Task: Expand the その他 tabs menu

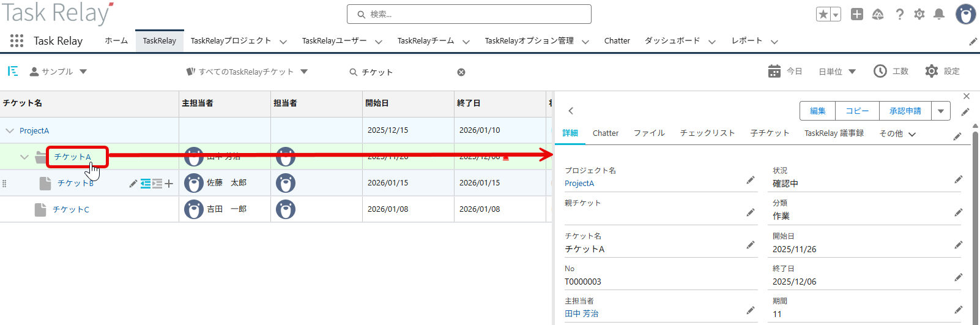Action: pyautogui.click(x=897, y=133)
